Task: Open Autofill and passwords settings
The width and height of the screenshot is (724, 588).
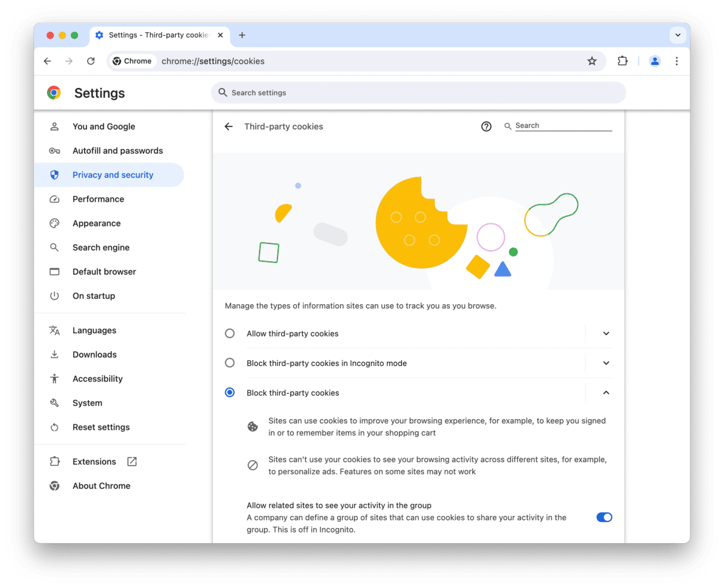Action: [109, 151]
